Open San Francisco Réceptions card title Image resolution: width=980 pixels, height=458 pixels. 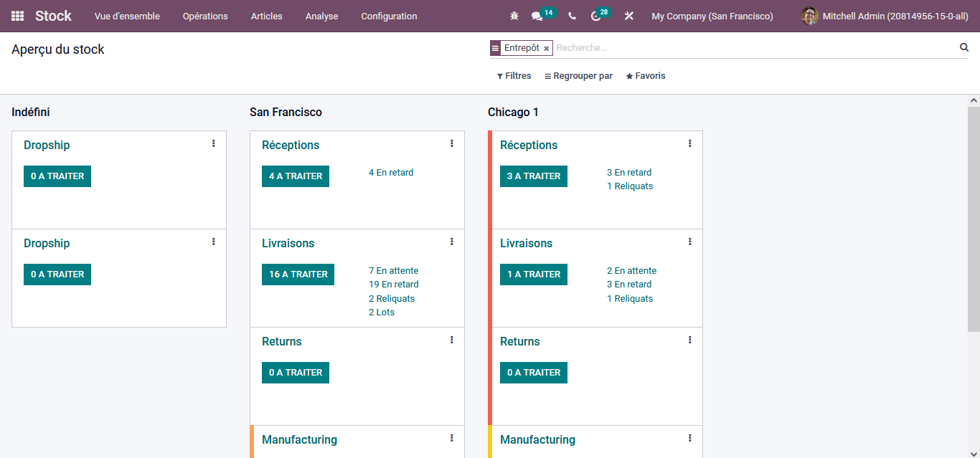[x=291, y=145]
